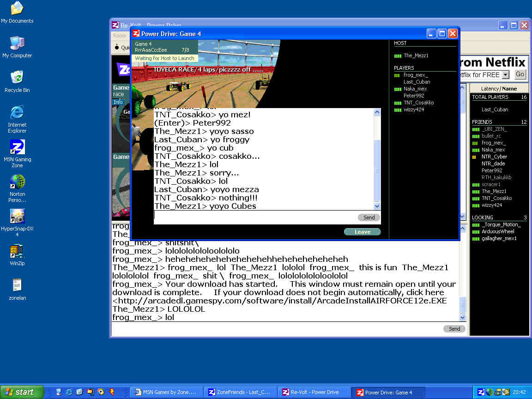Screen dimensions: 532x399
Task: Select the Norton Perso... desktop shortcut
Action: coord(17,188)
